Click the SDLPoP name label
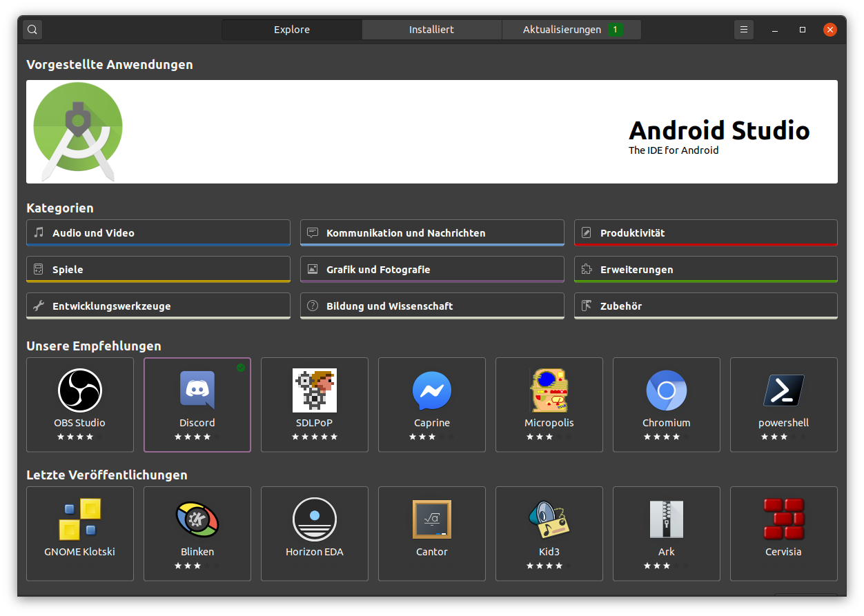This screenshot has width=864, height=616. tap(315, 423)
